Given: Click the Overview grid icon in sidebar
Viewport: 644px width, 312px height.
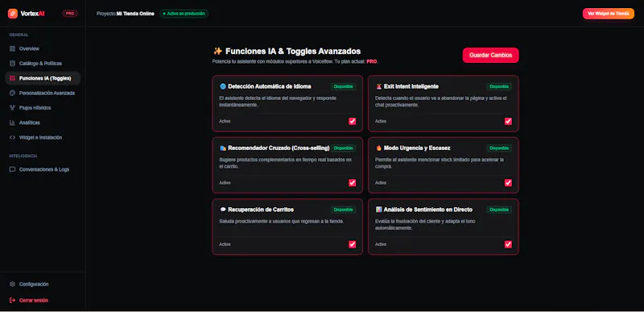Looking at the screenshot, I should (12, 48).
